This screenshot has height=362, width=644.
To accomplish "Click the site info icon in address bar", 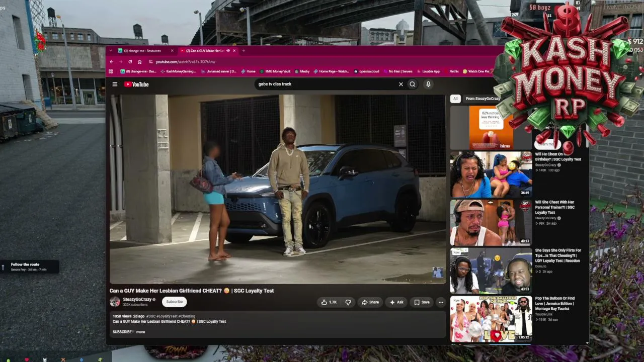I will tap(150, 62).
